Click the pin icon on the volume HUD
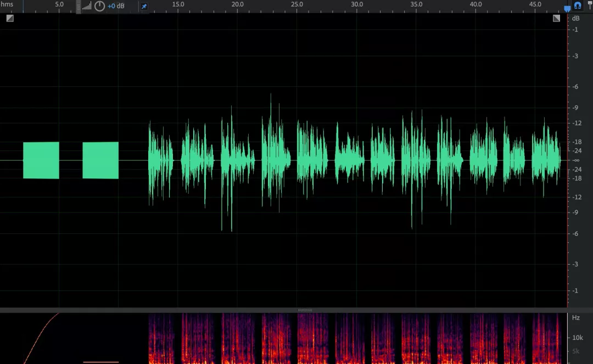Viewport: 593px width, 364px height. [144, 6]
